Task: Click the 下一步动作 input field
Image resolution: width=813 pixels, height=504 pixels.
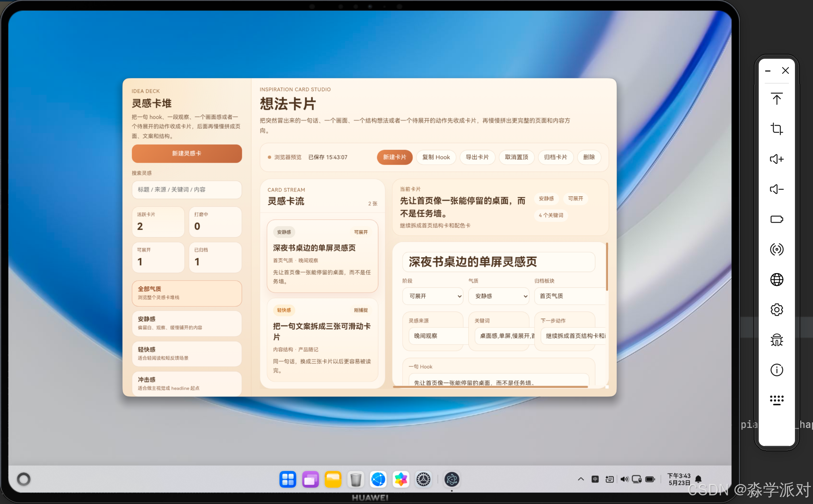Action: 573,336
